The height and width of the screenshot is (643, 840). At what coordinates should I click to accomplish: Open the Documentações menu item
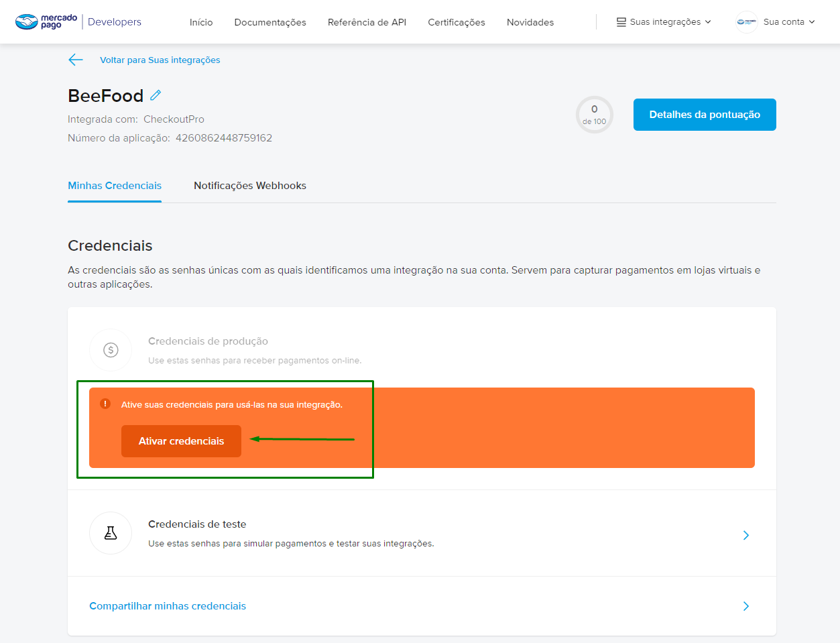[270, 22]
